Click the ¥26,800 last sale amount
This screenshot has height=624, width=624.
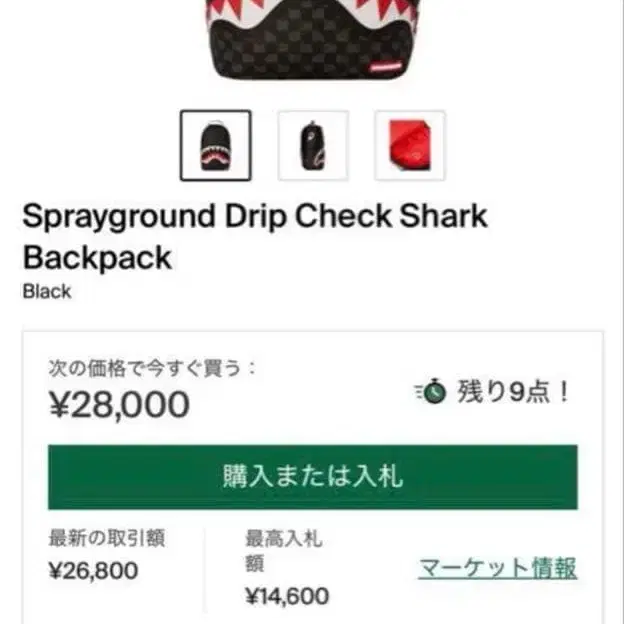[x=93, y=571]
